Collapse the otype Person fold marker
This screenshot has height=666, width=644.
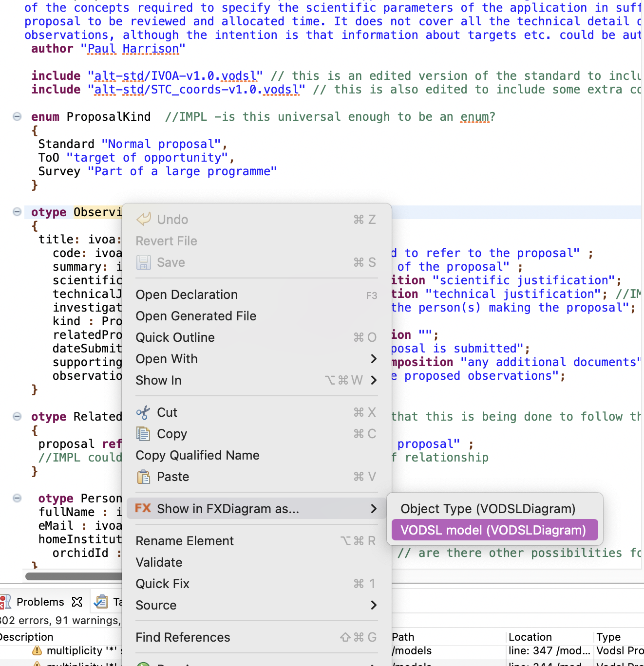(x=17, y=498)
